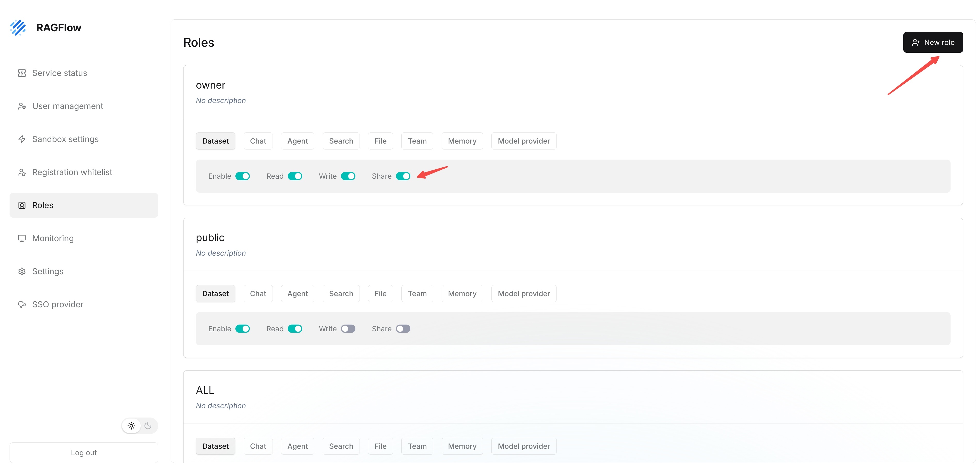The width and height of the screenshot is (980, 472).
Task: Click the Registration whitelist sidebar icon
Action: point(22,172)
